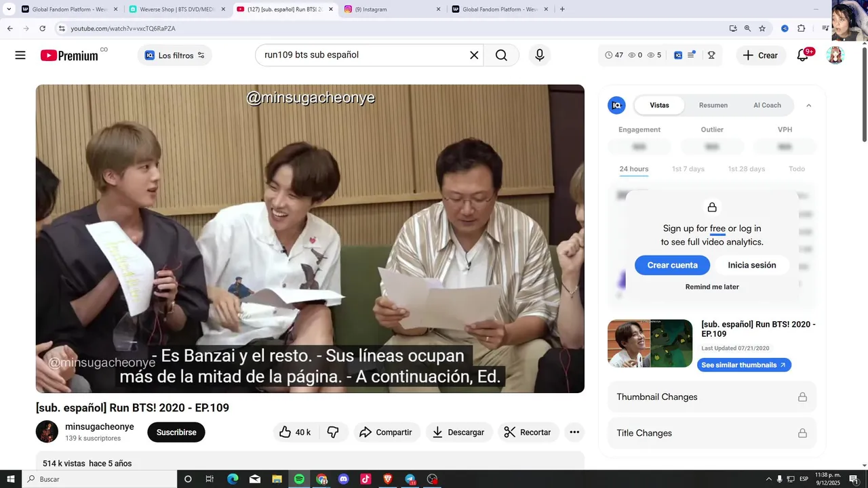Open File Explorer from the taskbar
This screenshot has height=488, width=868.
point(277,479)
